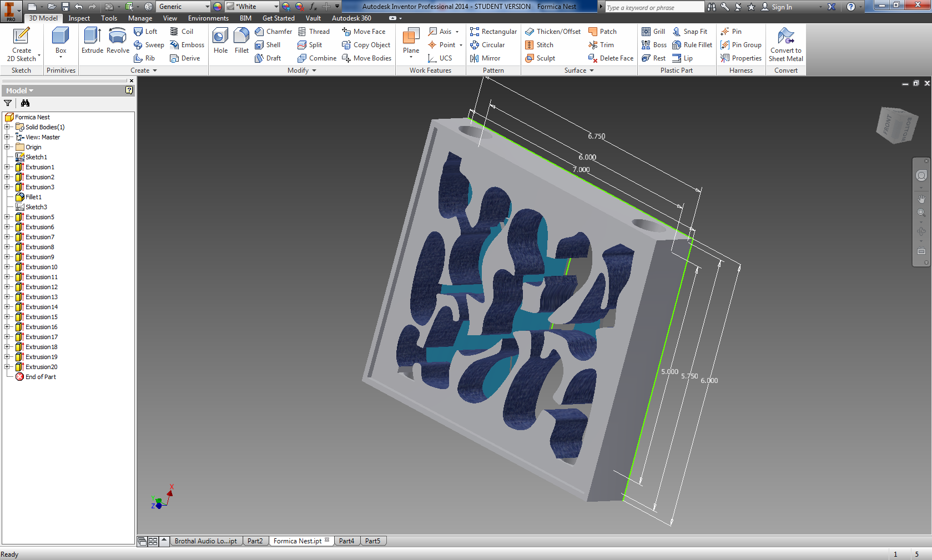
Task: Switch to the Part4 document tab
Action: click(x=346, y=541)
